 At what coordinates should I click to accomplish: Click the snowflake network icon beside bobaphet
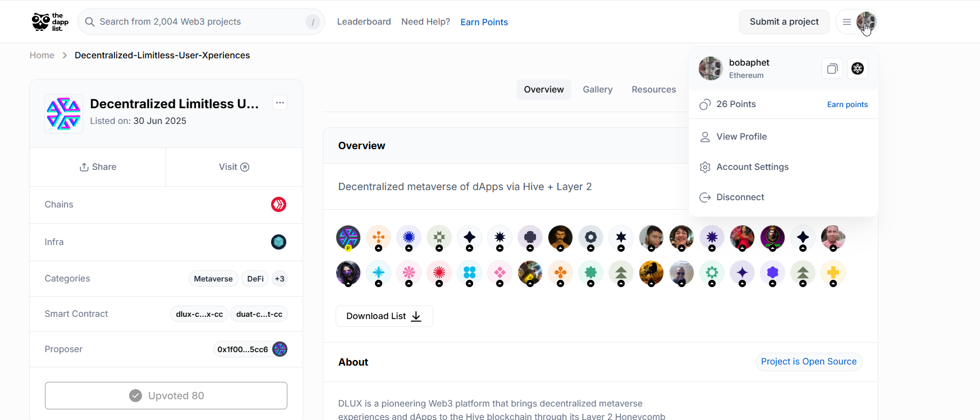click(x=858, y=68)
